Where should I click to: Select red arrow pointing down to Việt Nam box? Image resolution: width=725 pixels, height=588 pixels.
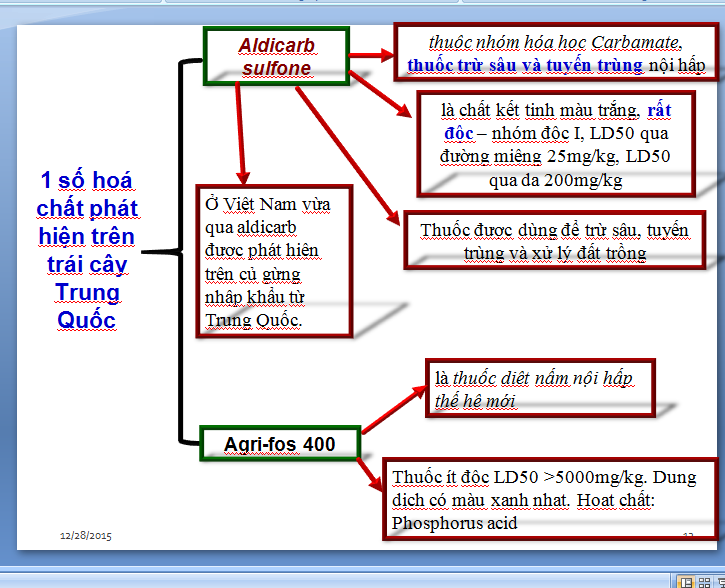point(240,132)
